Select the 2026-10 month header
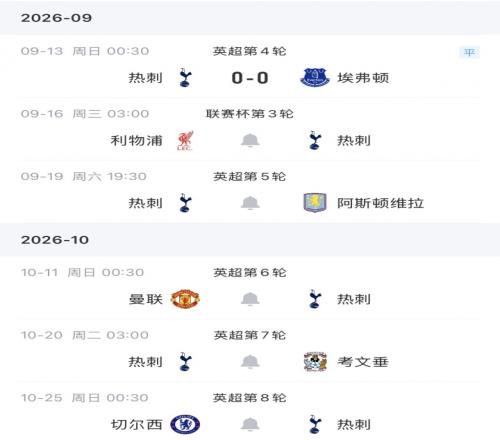Screen dimensions: 500x440 tap(55, 240)
